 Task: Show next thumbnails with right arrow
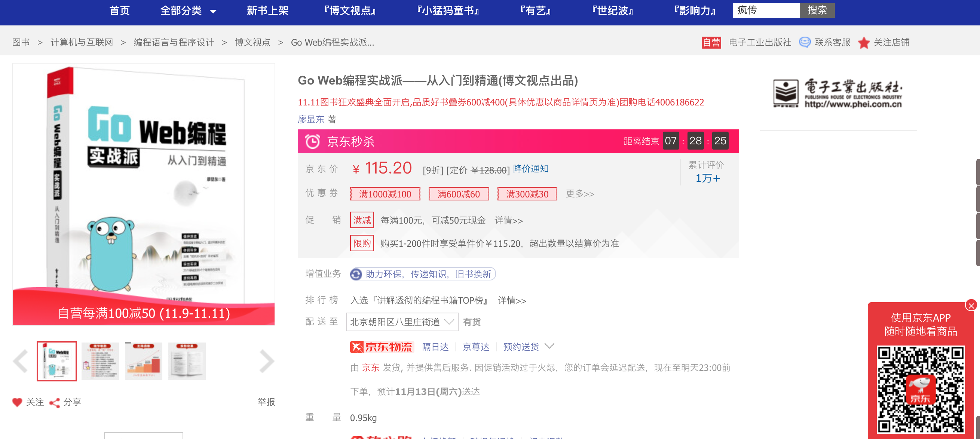click(267, 361)
